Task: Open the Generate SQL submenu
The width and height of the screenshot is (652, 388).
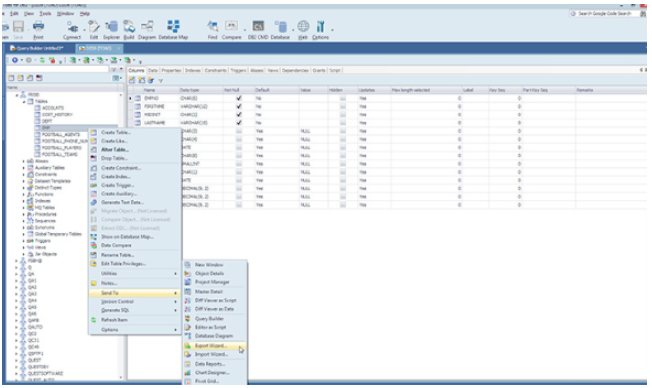Action: pos(134,310)
